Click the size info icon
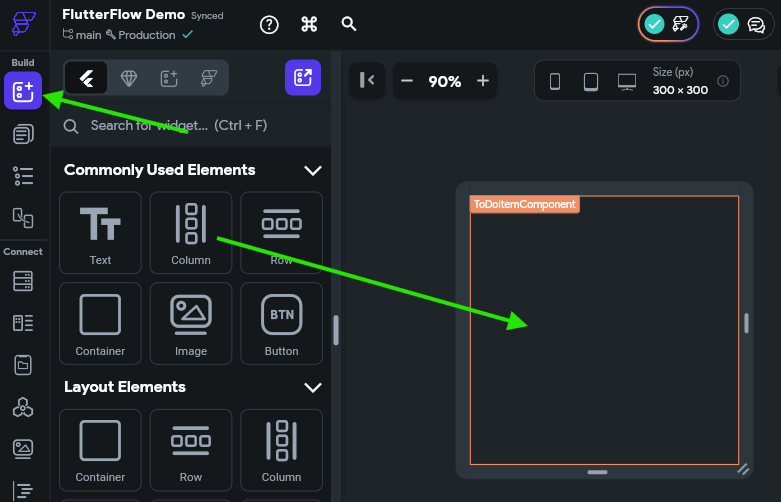The width and height of the screenshot is (781, 502). [x=723, y=81]
